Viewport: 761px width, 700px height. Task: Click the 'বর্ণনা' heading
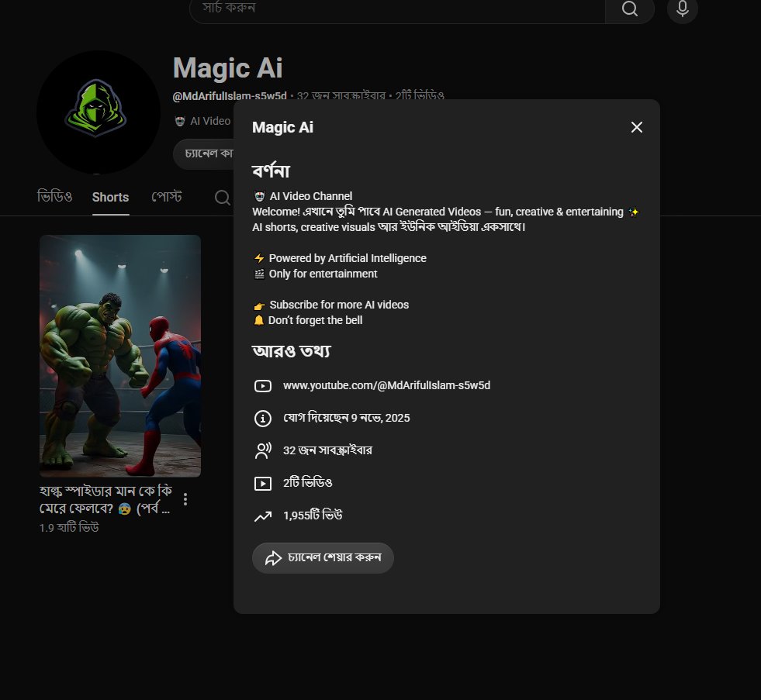pyautogui.click(x=271, y=171)
